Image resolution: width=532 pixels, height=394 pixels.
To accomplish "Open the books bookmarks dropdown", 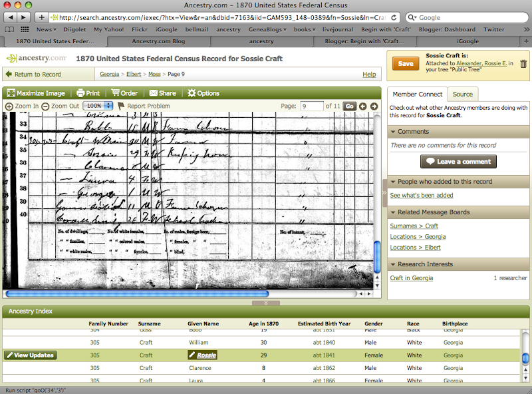I will [x=305, y=29].
